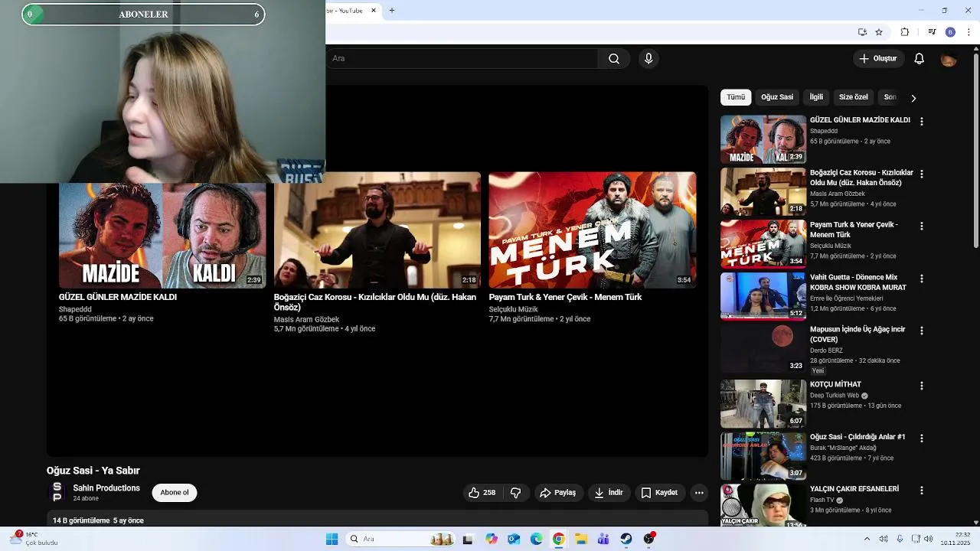Open OBS Studio from the taskbar

(649, 540)
